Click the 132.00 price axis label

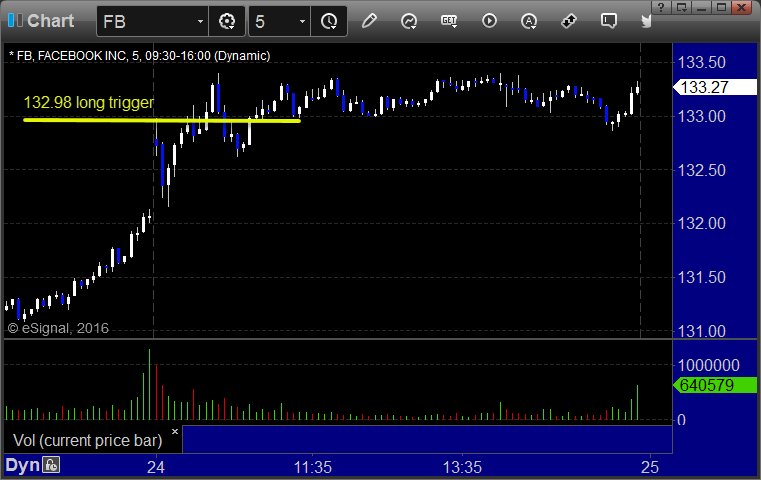click(701, 223)
